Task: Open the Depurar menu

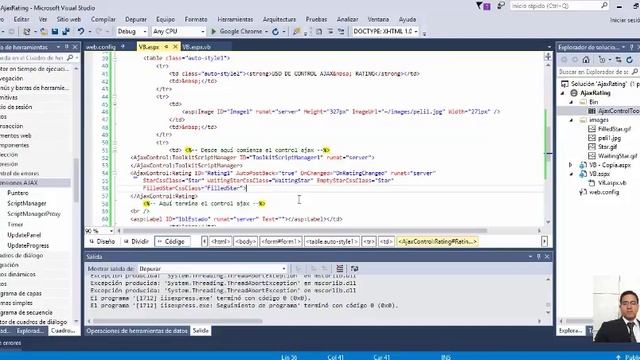Action: [136, 19]
